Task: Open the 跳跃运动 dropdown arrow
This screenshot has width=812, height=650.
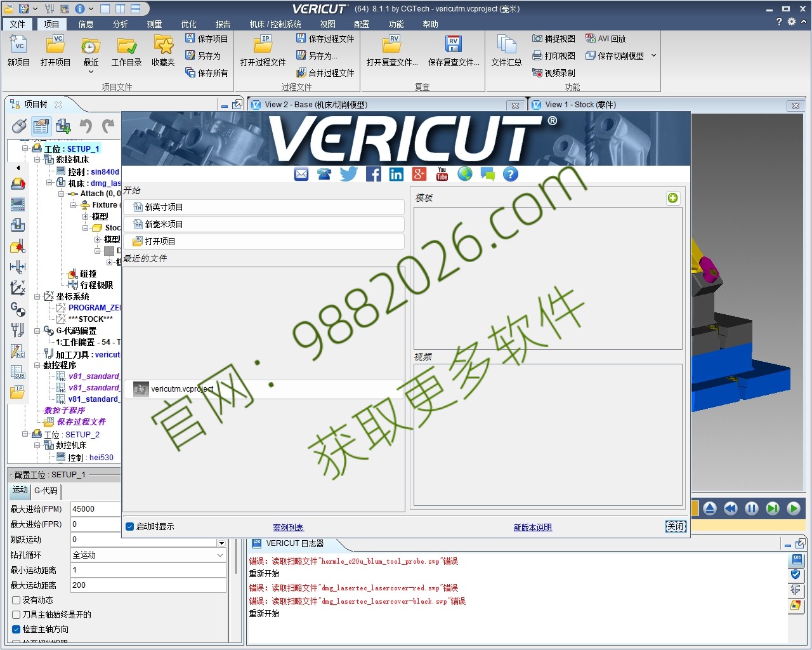Action: point(221,543)
